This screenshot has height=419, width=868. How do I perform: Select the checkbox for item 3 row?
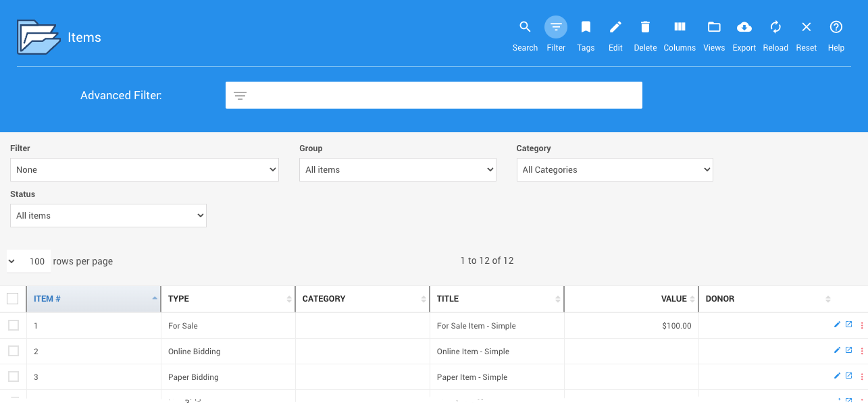(14, 376)
